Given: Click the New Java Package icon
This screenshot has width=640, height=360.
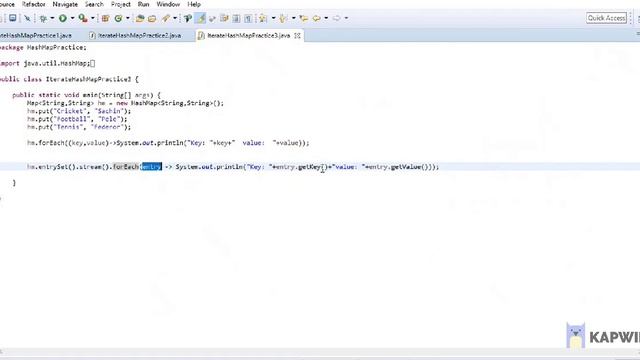Looking at the screenshot, I should tap(105, 18).
